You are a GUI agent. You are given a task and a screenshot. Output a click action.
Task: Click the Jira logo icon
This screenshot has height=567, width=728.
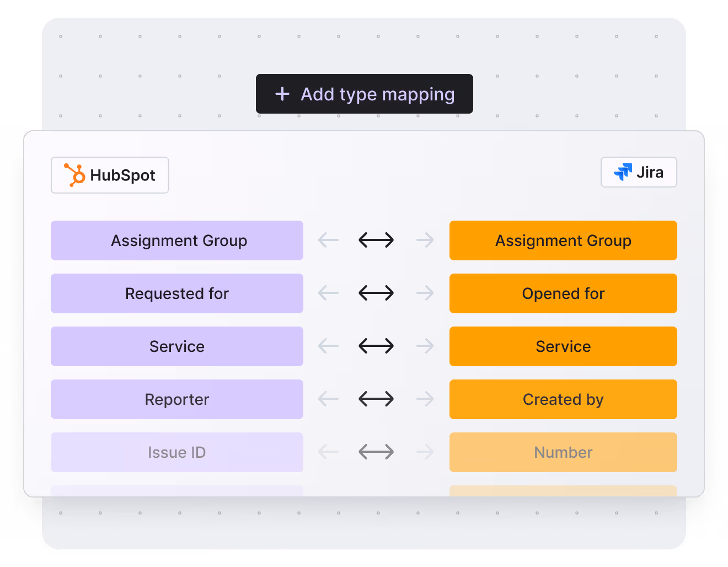point(623,172)
